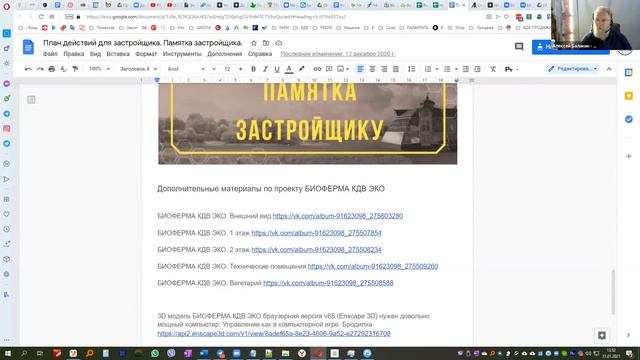Open the enscape3d model link
This screenshot has width=640, height=360.
(274, 333)
